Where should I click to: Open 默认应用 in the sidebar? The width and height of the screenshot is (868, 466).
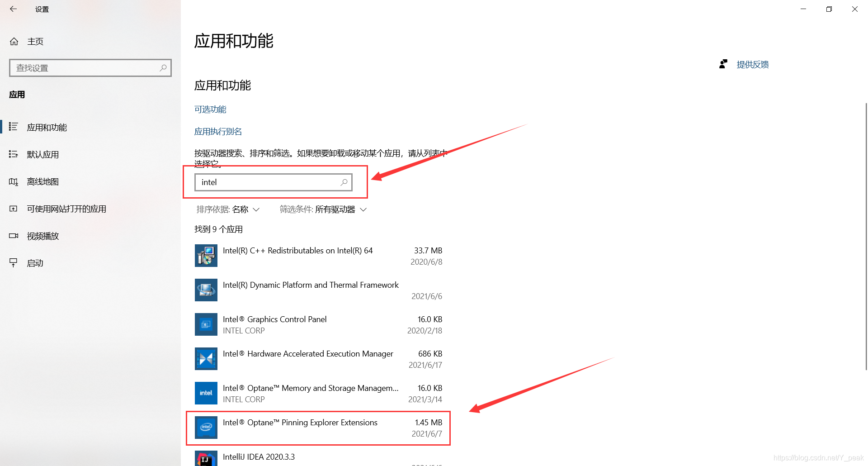point(90,154)
